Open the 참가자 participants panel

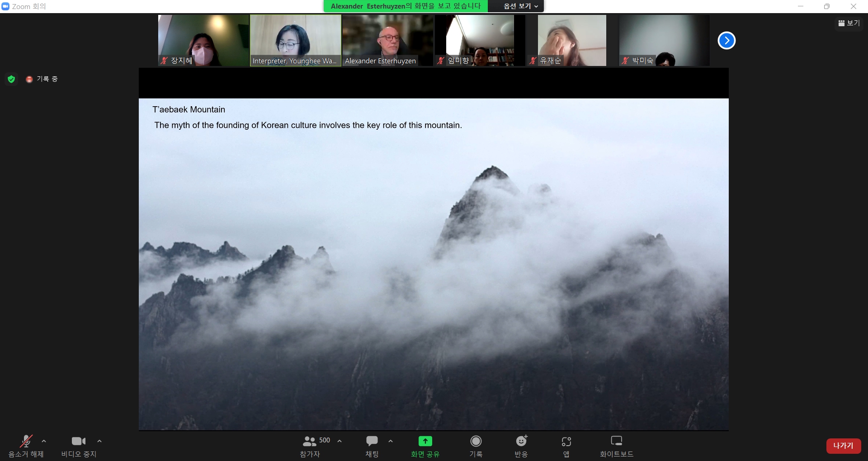coord(310,446)
